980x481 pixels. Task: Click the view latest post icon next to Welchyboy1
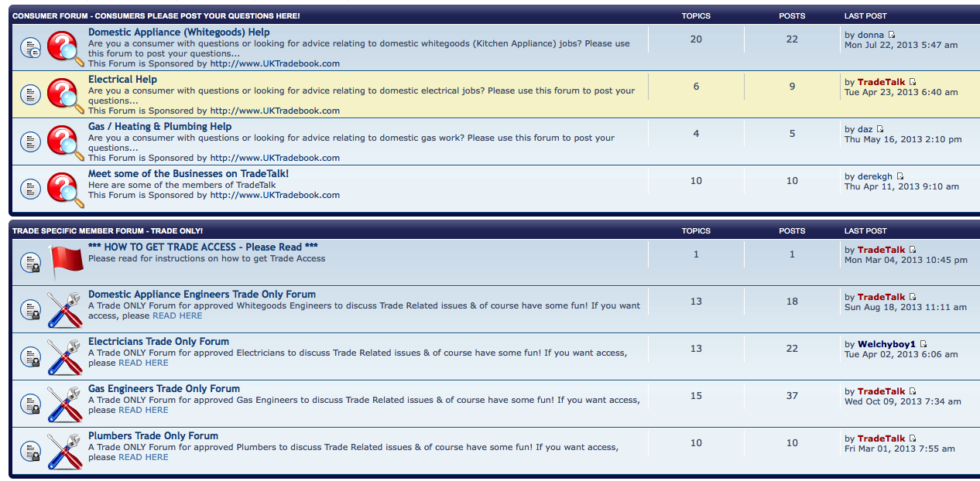click(923, 344)
